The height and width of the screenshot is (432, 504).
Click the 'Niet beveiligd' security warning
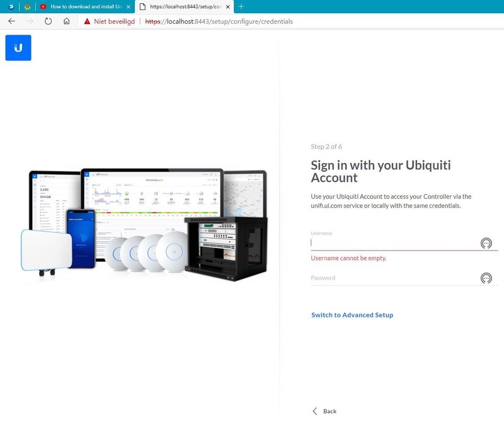[x=109, y=21]
